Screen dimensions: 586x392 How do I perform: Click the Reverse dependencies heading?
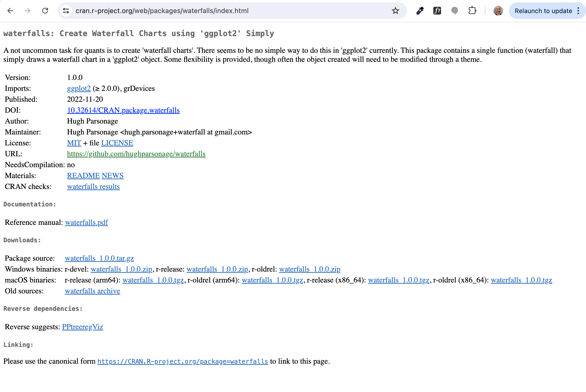click(x=43, y=309)
